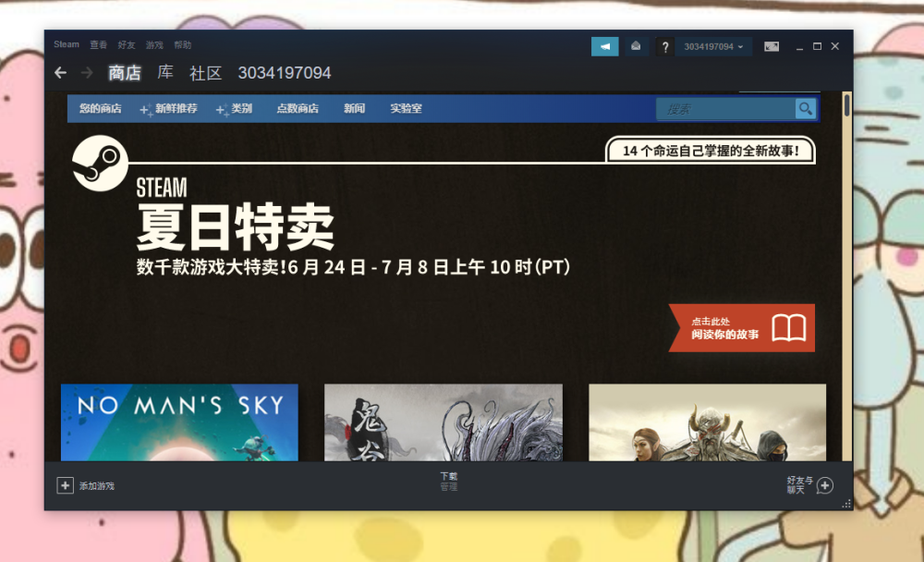Click the announcements megaphone icon

(604, 46)
